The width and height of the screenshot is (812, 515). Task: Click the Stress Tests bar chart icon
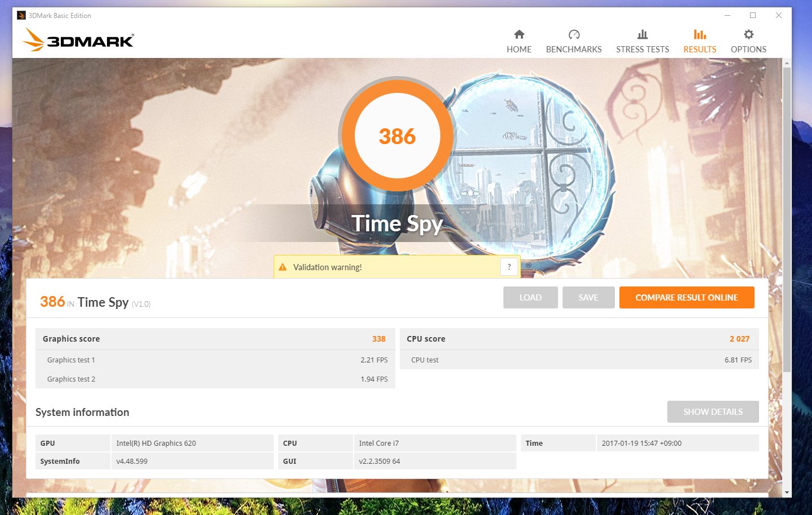[643, 34]
